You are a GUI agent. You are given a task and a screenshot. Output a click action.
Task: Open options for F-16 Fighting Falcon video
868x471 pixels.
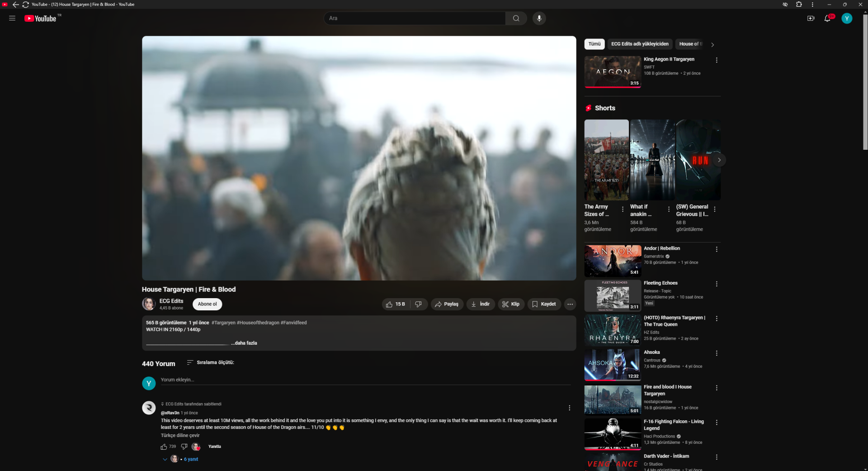click(717, 423)
